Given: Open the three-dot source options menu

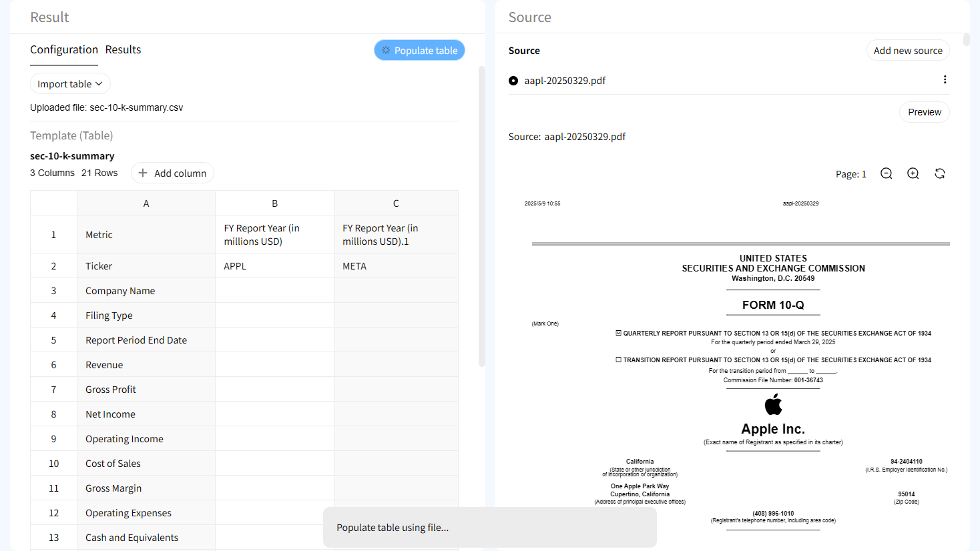Looking at the screenshot, I should click(945, 79).
